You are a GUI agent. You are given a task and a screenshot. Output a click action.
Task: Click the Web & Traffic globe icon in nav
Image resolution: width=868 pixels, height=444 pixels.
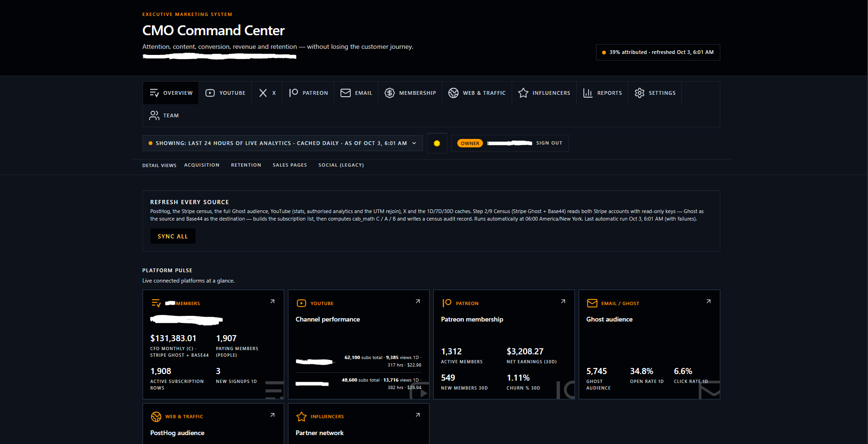click(x=453, y=93)
